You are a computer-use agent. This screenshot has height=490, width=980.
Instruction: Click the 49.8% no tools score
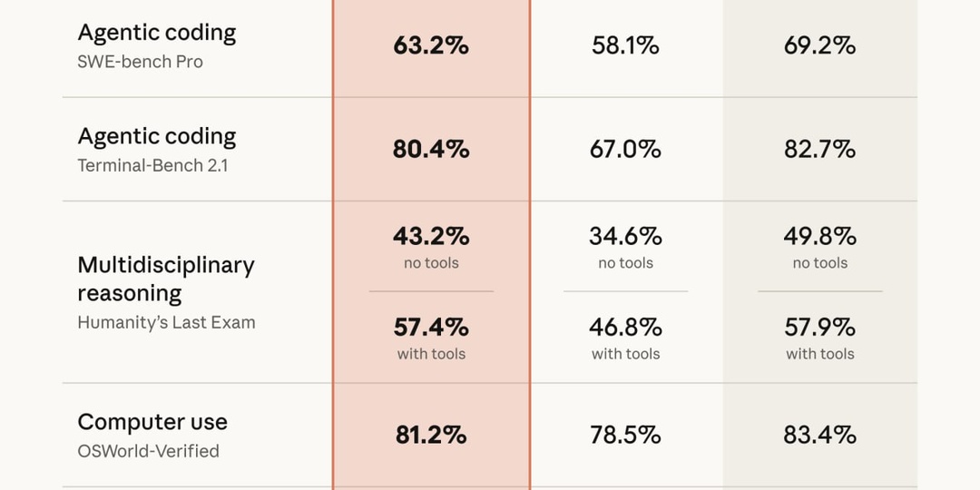(x=820, y=236)
